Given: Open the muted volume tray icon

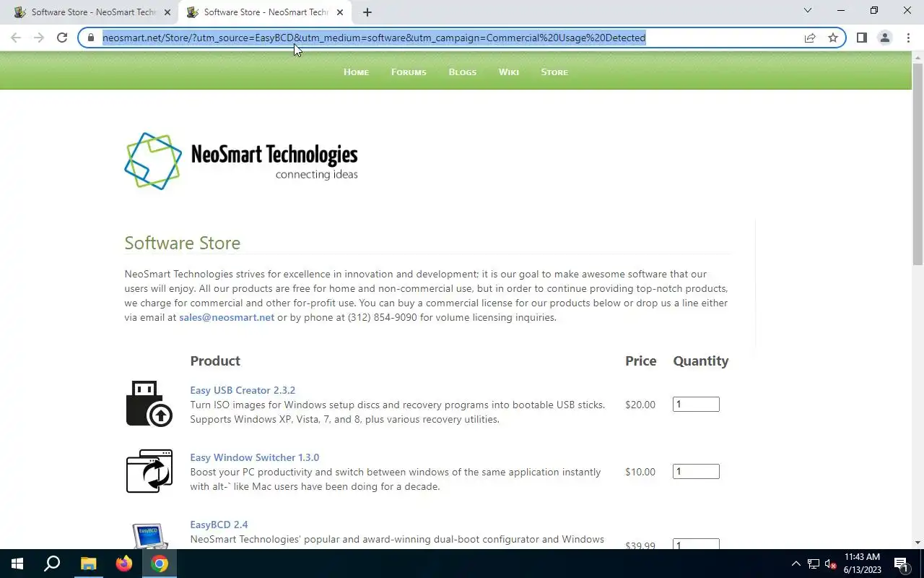Looking at the screenshot, I should pyautogui.click(x=831, y=564).
